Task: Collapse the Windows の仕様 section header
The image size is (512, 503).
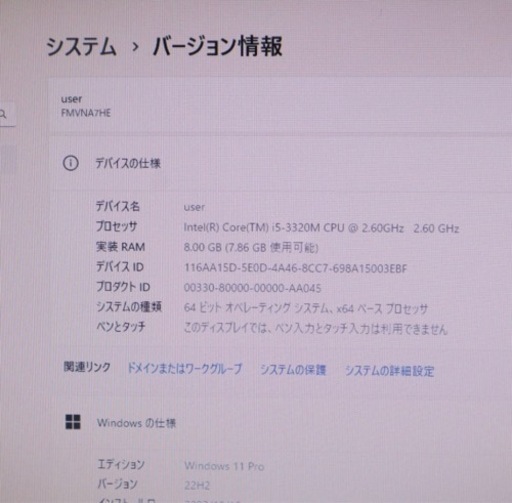Action: (280, 423)
